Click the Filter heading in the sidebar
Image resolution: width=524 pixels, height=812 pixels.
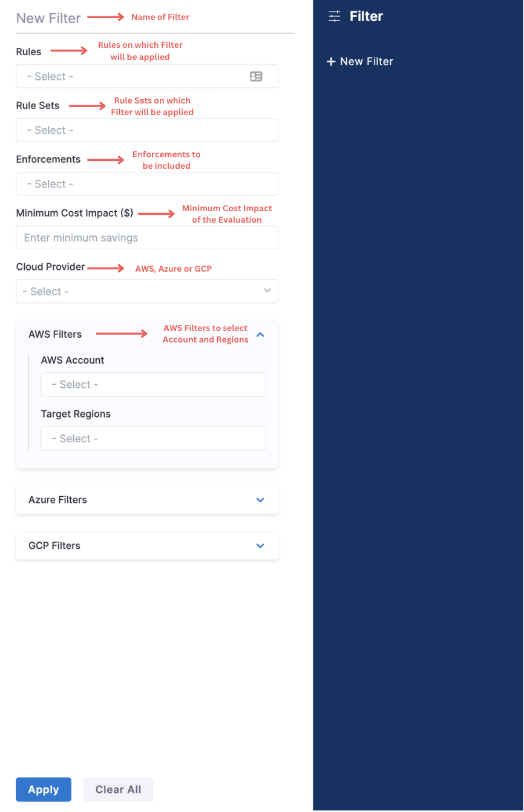366,16
